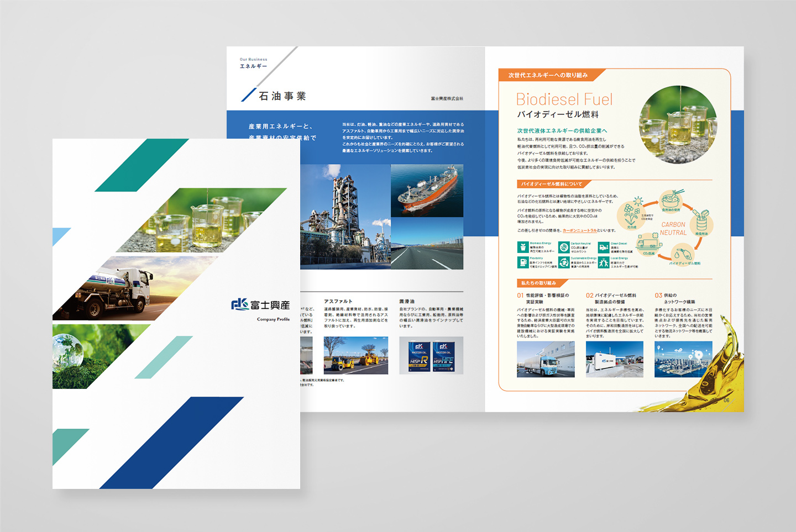Image resolution: width=796 pixels, height=532 pixels.
Task: Click the Our Business エネルギー label
Action: click(x=253, y=63)
